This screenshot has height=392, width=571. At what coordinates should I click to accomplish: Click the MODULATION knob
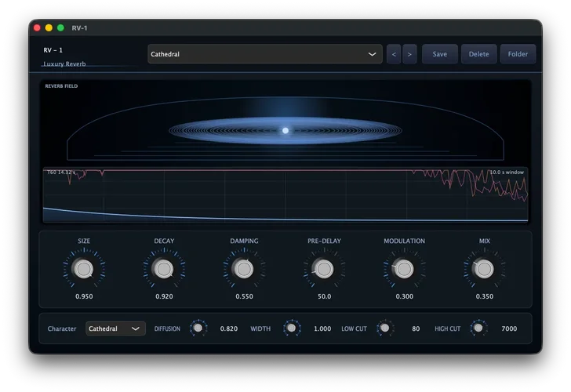404,269
